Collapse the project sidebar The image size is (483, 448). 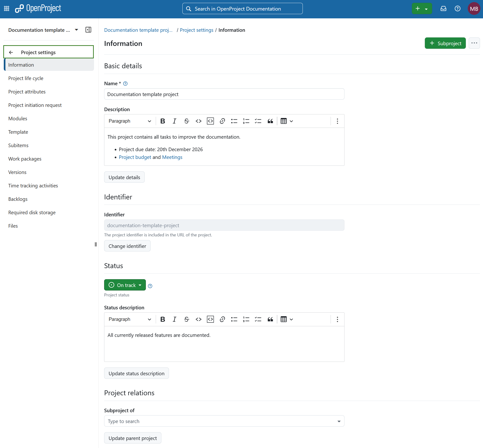[88, 30]
